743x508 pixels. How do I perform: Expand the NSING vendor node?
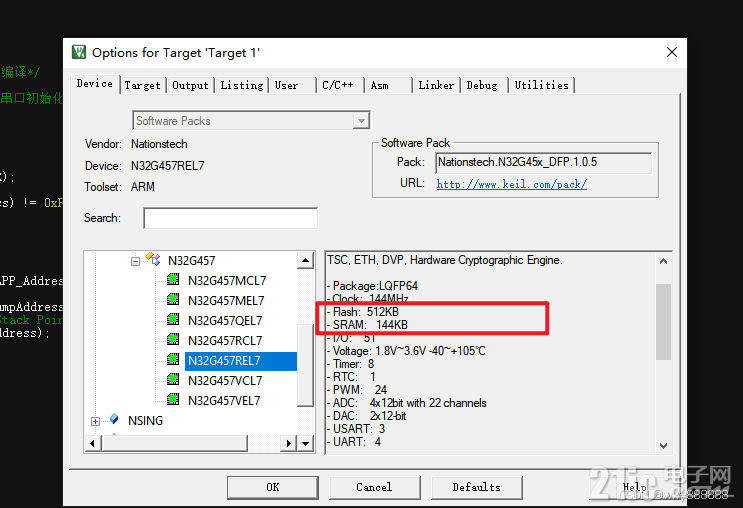(95, 421)
